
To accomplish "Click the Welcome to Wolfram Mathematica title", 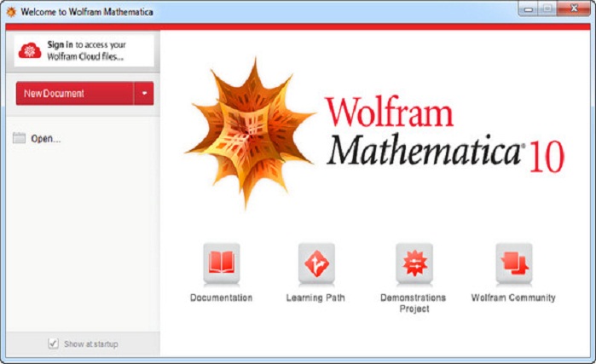I will [87, 12].
